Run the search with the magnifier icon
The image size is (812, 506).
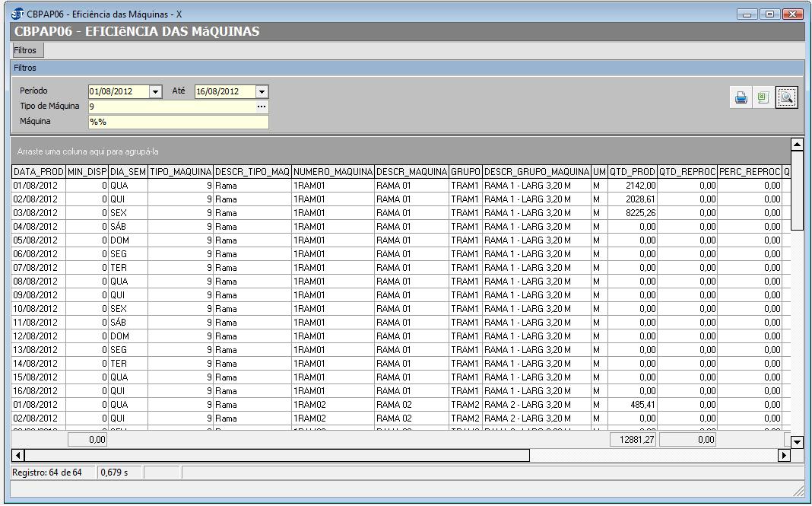click(x=786, y=98)
